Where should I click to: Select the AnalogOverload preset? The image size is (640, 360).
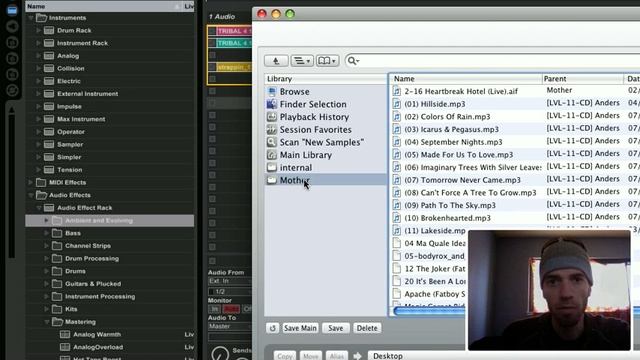pyautogui.click(x=98, y=347)
